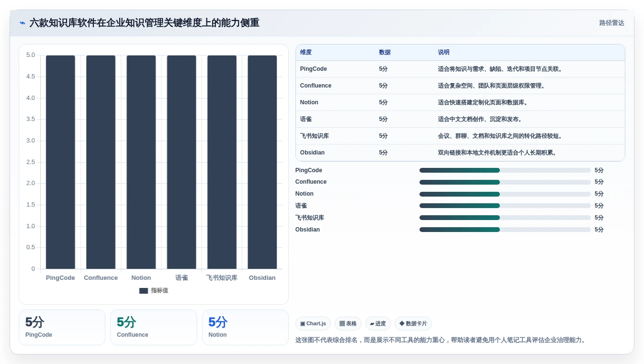
Task: Click the 语雀 progress bar
Action: [x=505, y=206]
